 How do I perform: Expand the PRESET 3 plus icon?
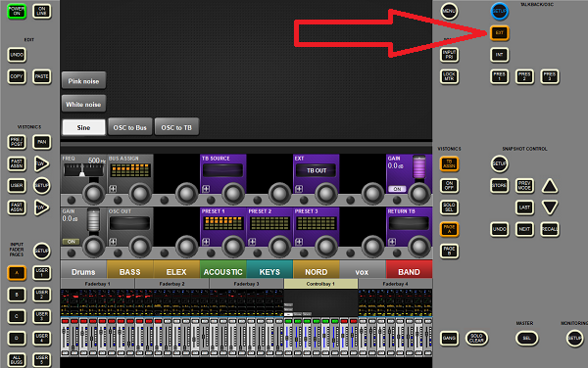pos(299,242)
